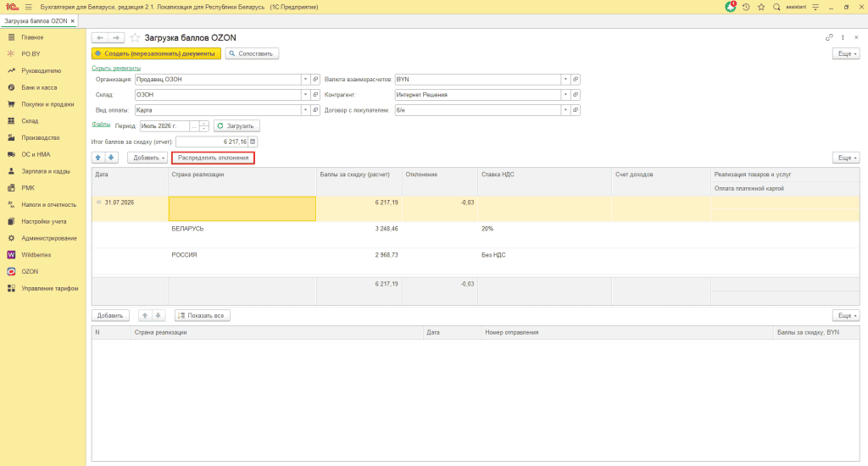Screen dimensions: 868x466
Task: Expand Склад dropdown list
Action: (x=305, y=95)
